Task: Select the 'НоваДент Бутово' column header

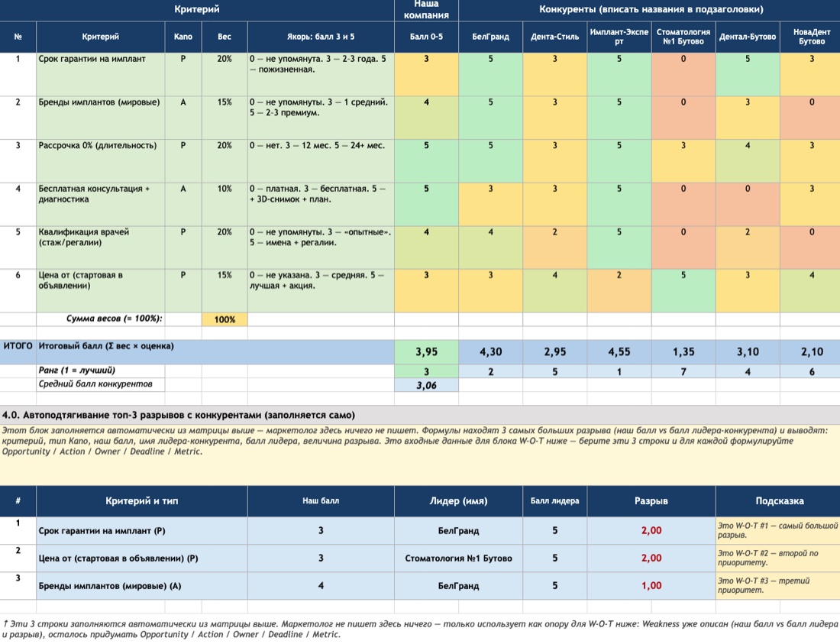Action: (810, 37)
